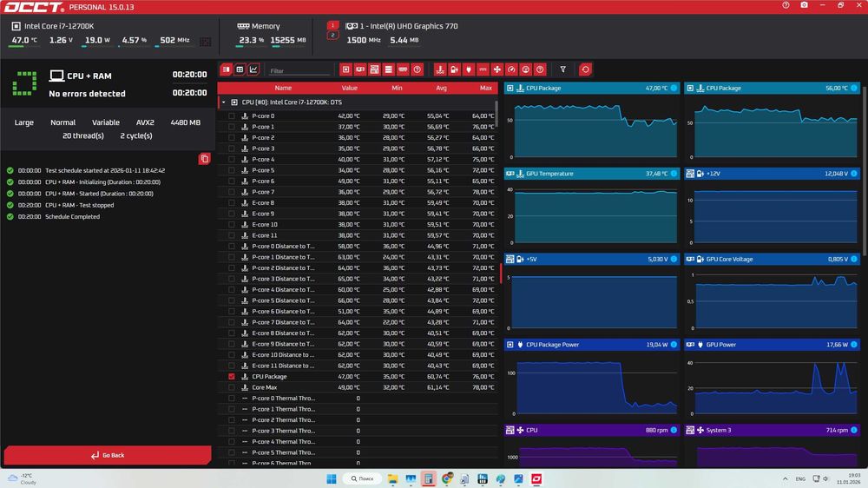Switch to table-only monitoring view

[240, 69]
